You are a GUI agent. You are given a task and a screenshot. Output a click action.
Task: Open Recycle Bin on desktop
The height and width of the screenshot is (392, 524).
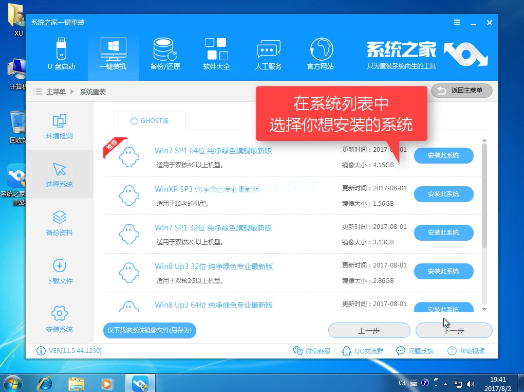pyautogui.click(x=17, y=127)
